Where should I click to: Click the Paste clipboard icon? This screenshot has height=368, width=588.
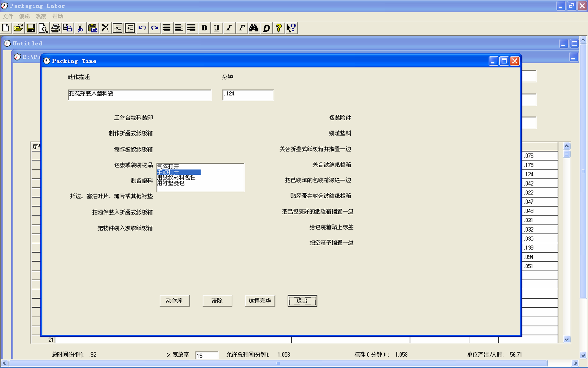tap(93, 28)
